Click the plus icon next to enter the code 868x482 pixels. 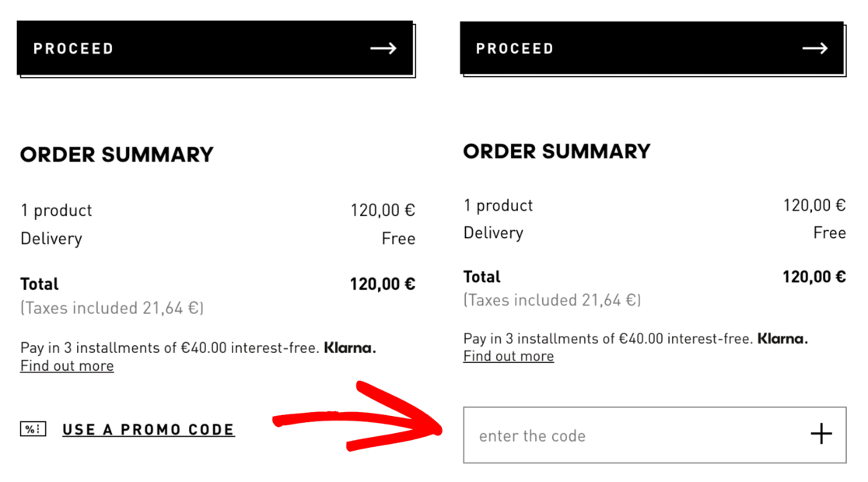(x=821, y=434)
